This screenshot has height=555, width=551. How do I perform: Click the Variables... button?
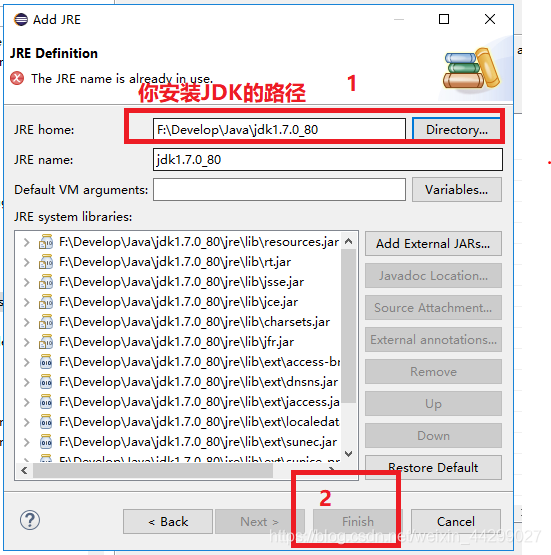pos(457,190)
